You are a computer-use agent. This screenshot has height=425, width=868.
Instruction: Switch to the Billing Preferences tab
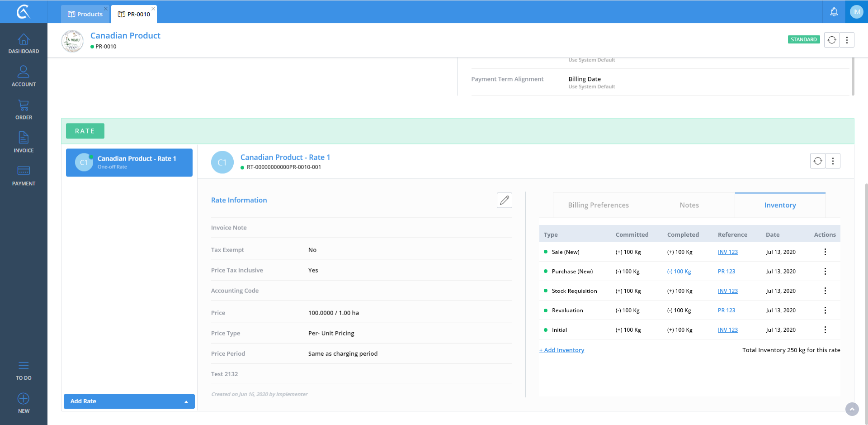click(x=598, y=205)
